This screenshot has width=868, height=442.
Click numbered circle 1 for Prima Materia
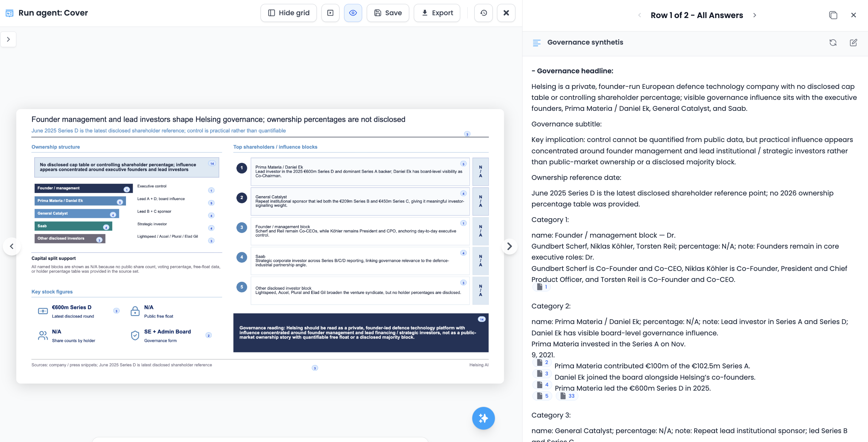pos(242,168)
